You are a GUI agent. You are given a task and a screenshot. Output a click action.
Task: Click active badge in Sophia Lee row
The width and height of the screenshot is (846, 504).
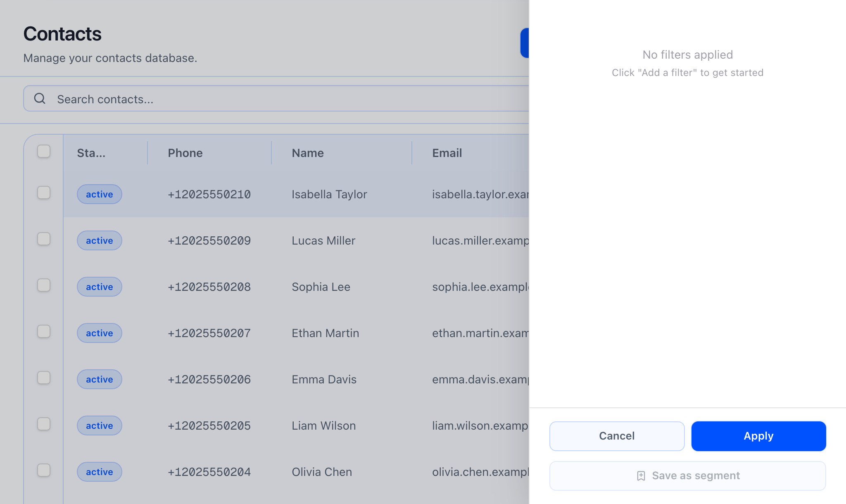100,287
